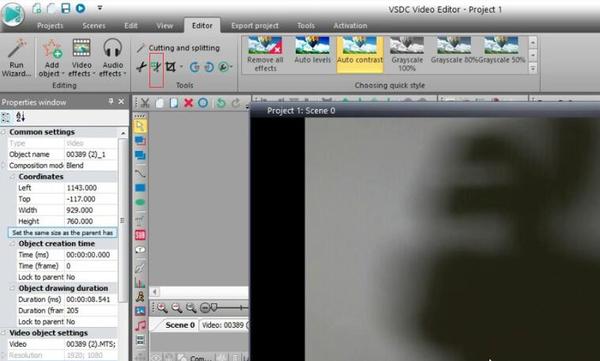Rotate 90 degrees counterclockwise icon
The height and width of the screenshot is (361, 600).
click(x=194, y=67)
